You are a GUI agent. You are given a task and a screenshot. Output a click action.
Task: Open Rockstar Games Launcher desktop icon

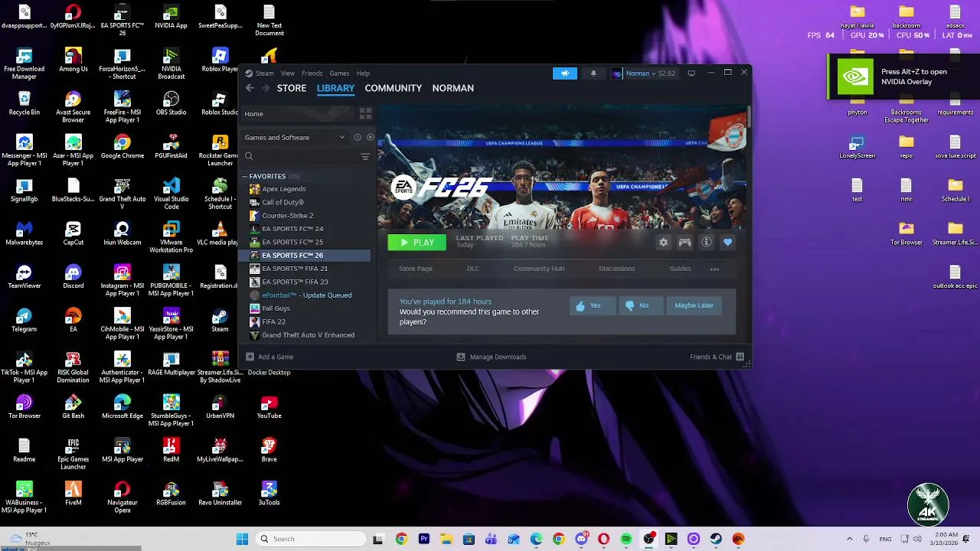click(220, 150)
